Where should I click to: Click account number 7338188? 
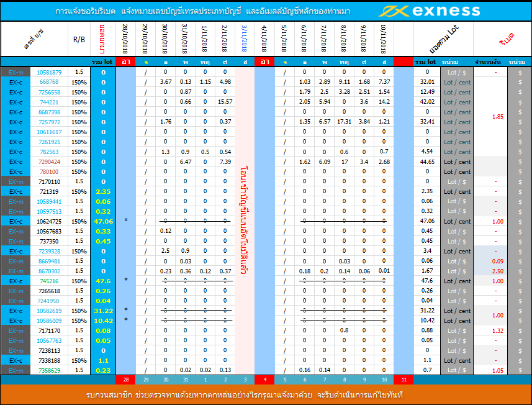click(x=49, y=360)
